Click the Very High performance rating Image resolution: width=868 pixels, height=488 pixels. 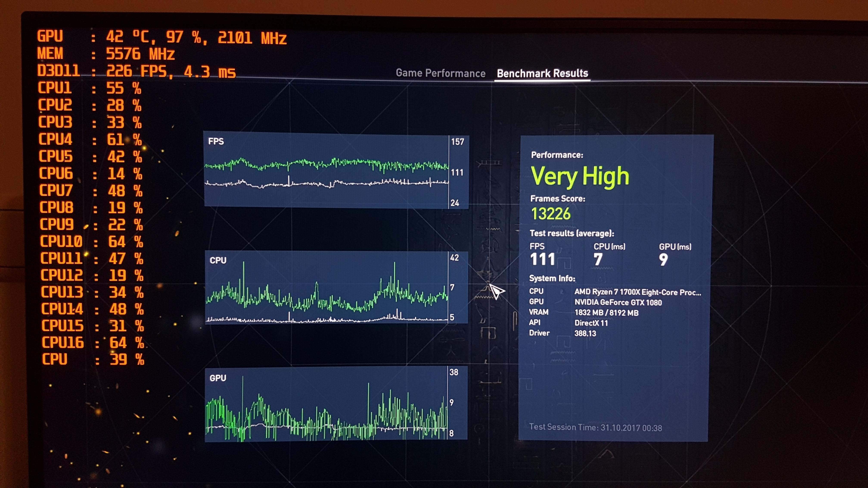580,176
